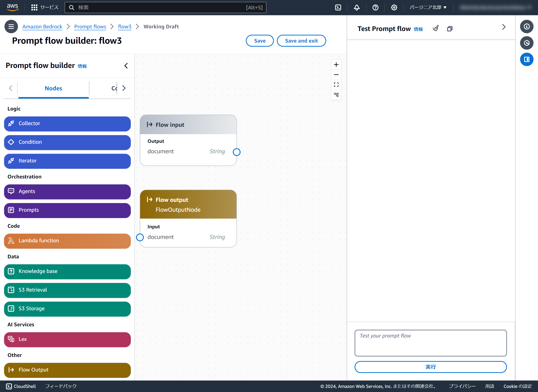538x392 pixels.
Task: Click the canvas zoom out minus icon
Action: click(x=336, y=75)
